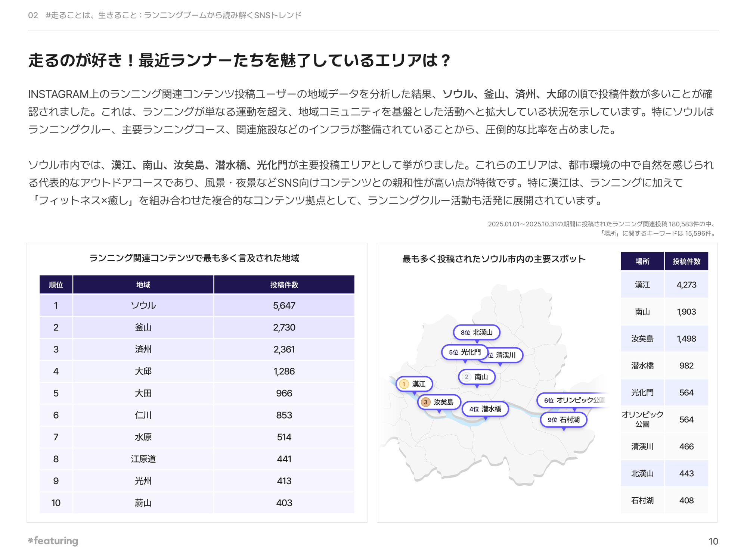747x560 pixels.
Task: Select the 9位 石村湖 map pin
Action: point(563,420)
